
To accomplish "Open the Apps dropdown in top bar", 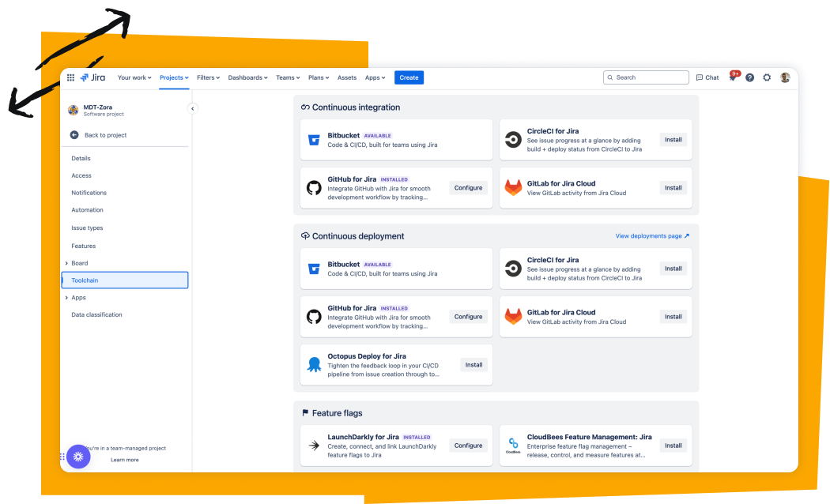I will pos(375,77).
